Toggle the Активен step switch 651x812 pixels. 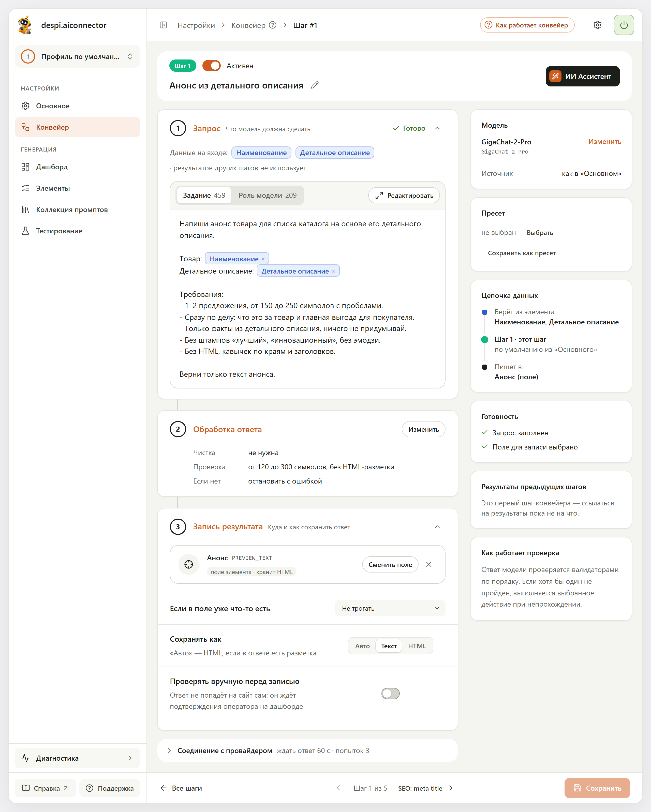[211, 66]
